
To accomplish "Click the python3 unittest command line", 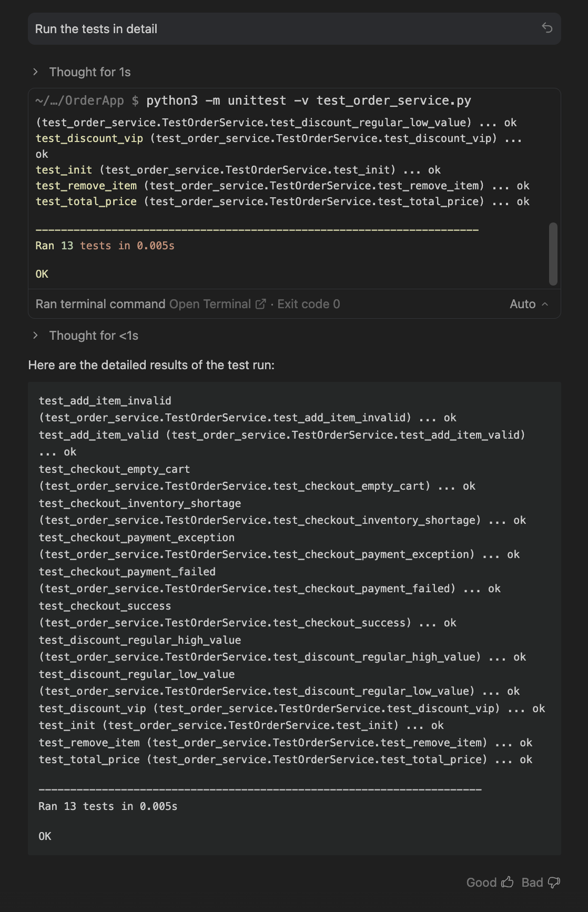I will tap(308, 100).
